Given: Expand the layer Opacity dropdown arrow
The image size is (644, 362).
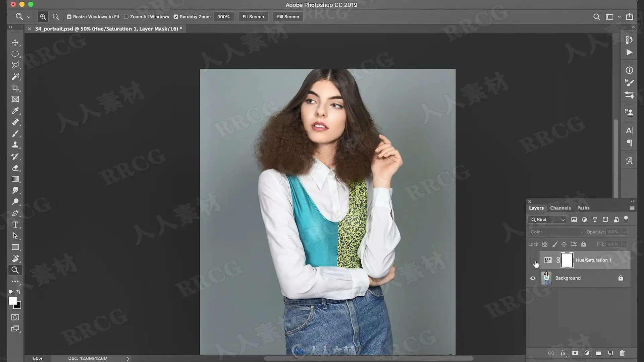Looking at the screenshot, I should (x=624, y=232).
